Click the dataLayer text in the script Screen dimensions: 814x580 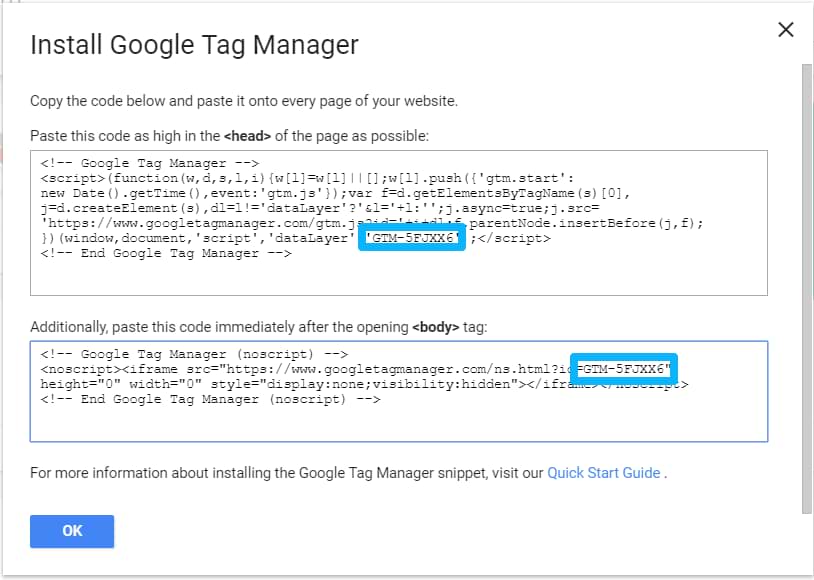(x=311, y=238)
